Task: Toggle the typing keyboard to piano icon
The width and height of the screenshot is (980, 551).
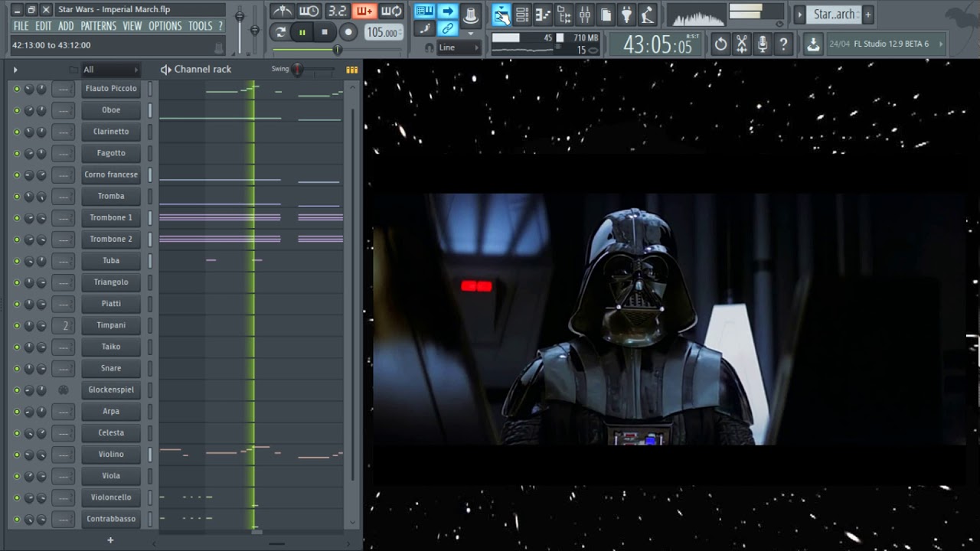Action: tap(425, 11)
